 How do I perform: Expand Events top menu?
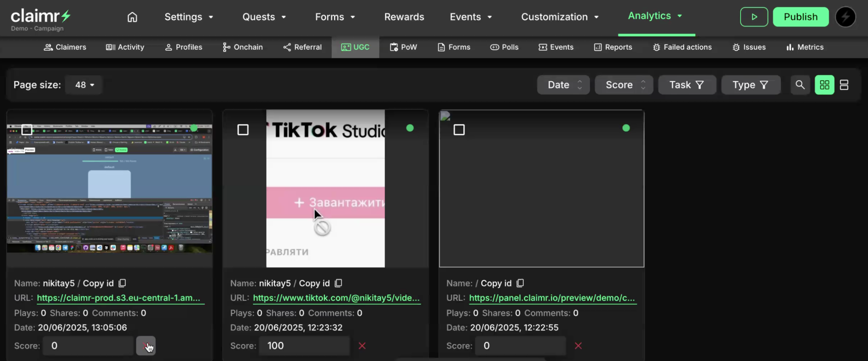click(471, 17)
